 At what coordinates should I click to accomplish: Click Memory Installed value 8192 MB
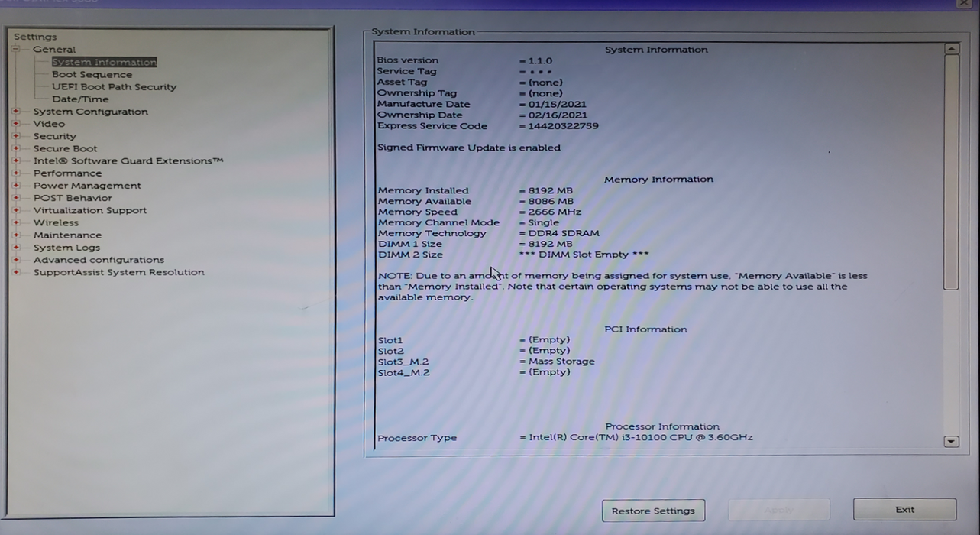550,191
